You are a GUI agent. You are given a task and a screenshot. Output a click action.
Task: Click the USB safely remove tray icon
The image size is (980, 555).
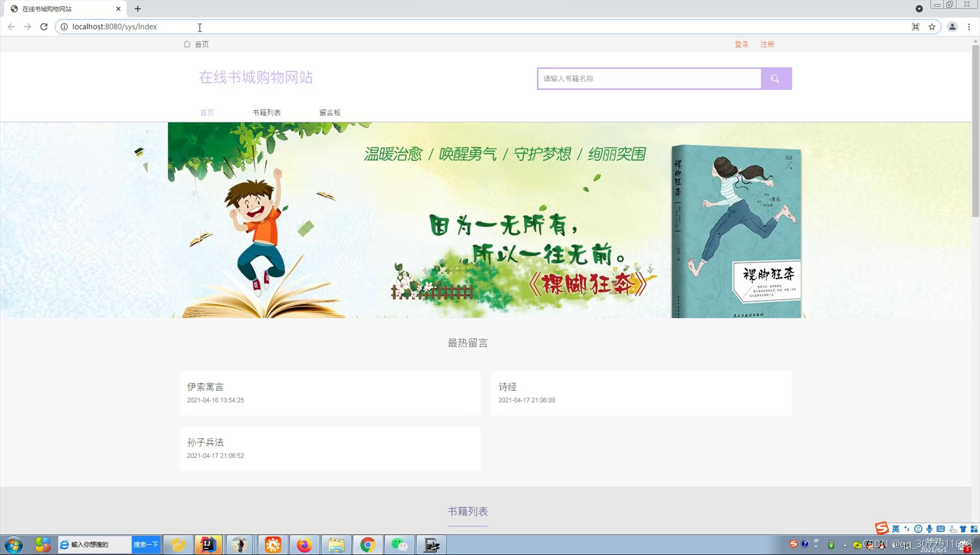tap(831, 545)
